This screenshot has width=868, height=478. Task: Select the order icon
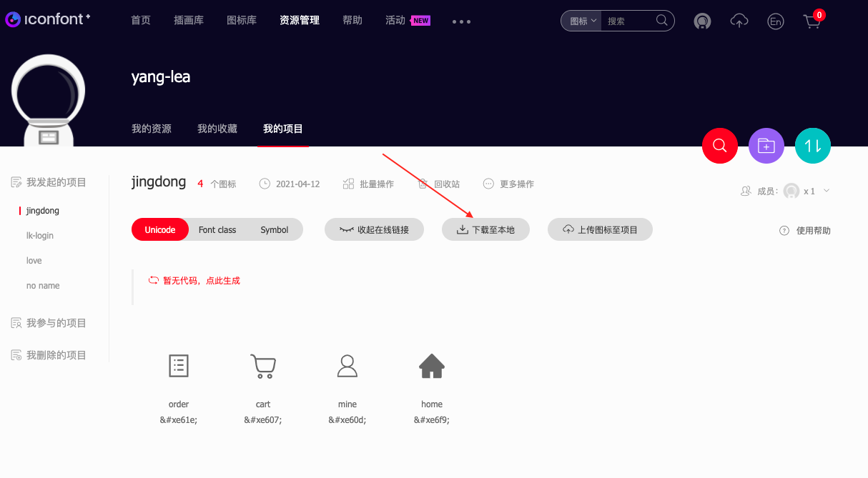pyautogui.click(x=179, y=366)
